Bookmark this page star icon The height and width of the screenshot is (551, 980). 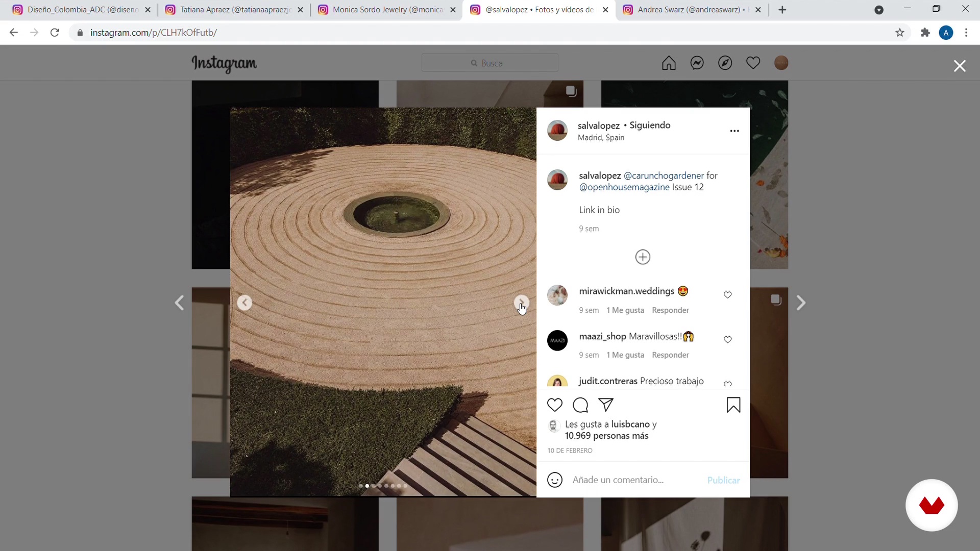tap(900, 33)
